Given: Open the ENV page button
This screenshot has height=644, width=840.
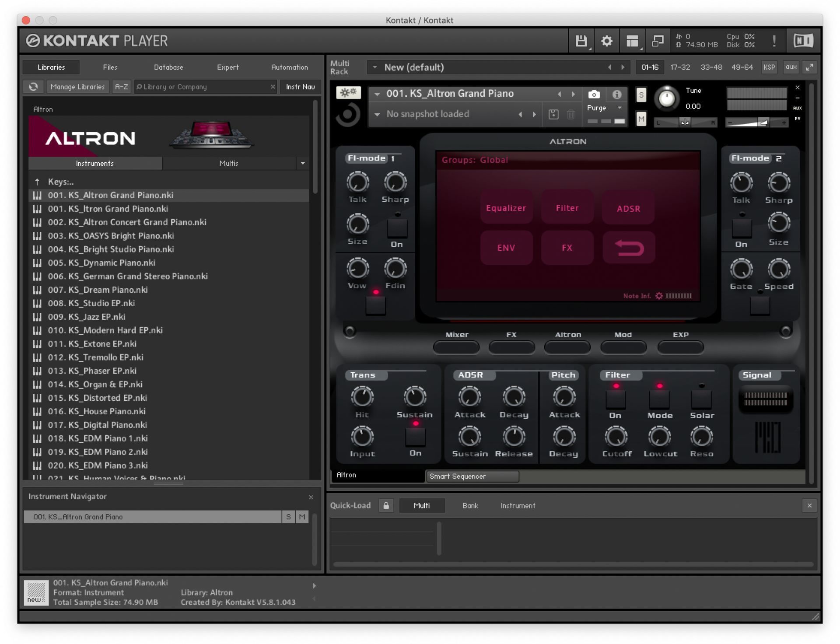Looking at the screenshot, I should (506, 248).
